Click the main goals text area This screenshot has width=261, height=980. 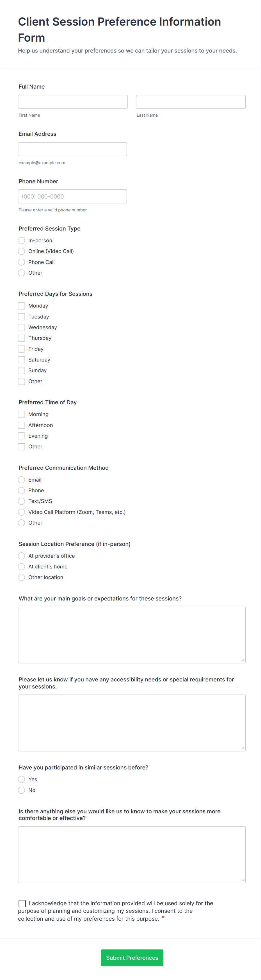click(131, 634)
